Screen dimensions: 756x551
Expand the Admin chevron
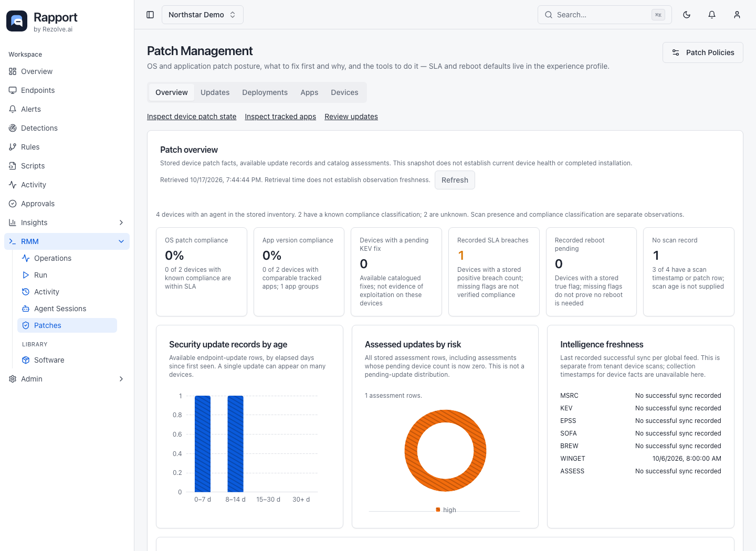121,379
